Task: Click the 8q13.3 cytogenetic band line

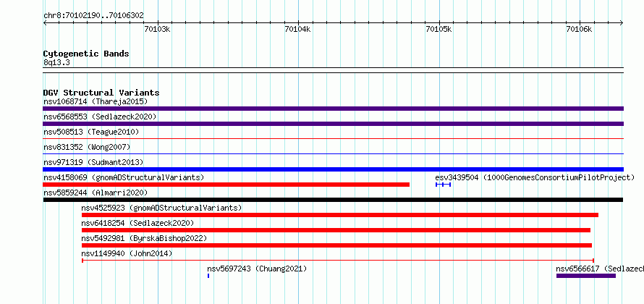Action: 333,70
